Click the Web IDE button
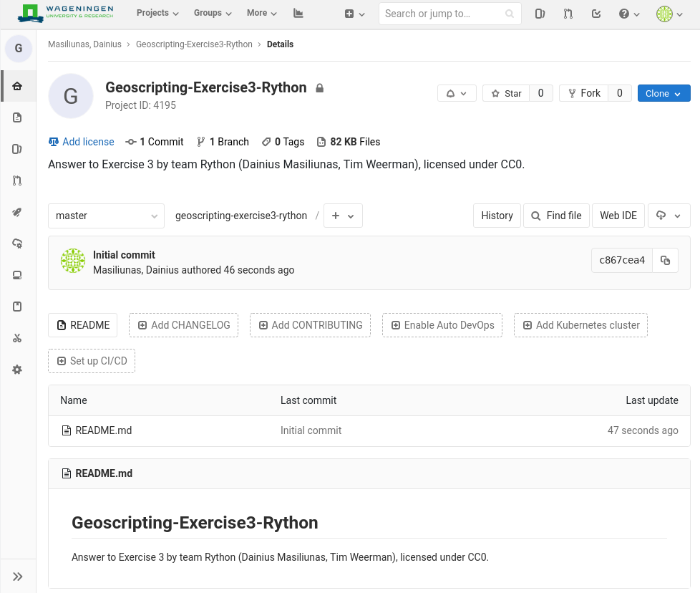 point(618,216)
